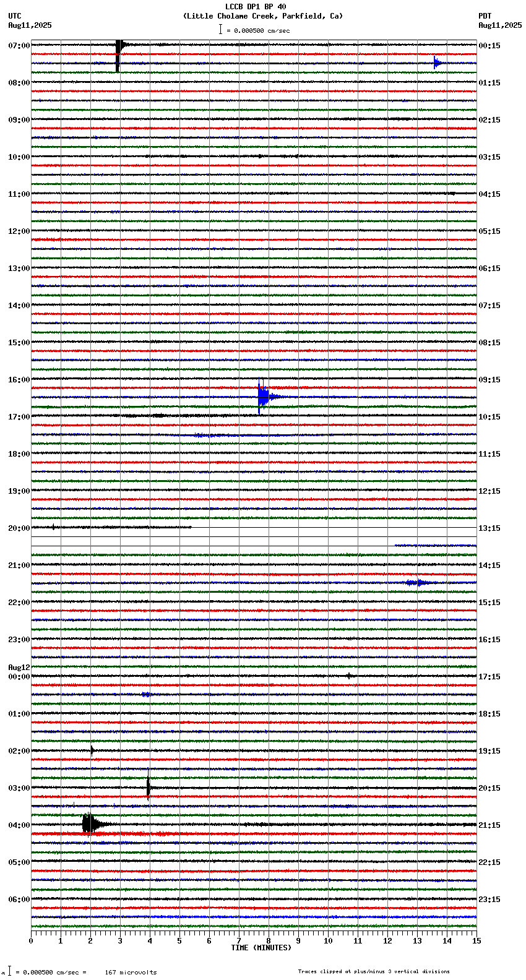Click the 08:00 UTC time label
Screen dimensions: 526x980
click(x=19, y=83)
